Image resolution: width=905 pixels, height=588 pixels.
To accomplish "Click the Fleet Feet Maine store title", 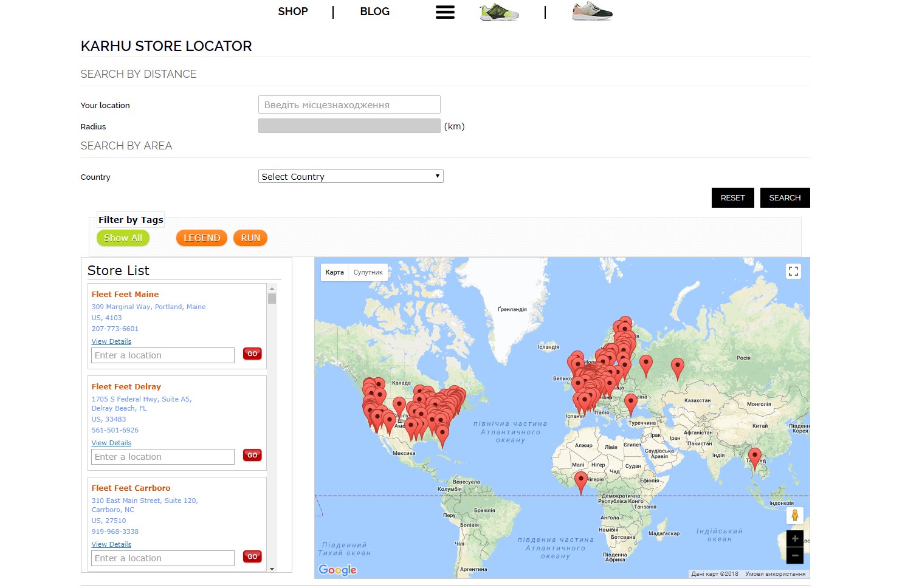I will pos(125,294).
